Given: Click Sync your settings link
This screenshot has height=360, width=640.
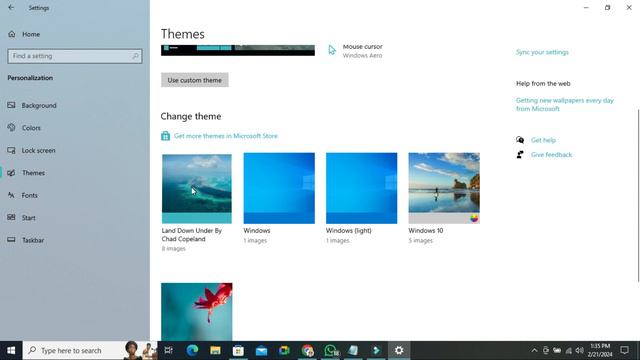Looking at the screenshot, I should [x=542, y=52].
